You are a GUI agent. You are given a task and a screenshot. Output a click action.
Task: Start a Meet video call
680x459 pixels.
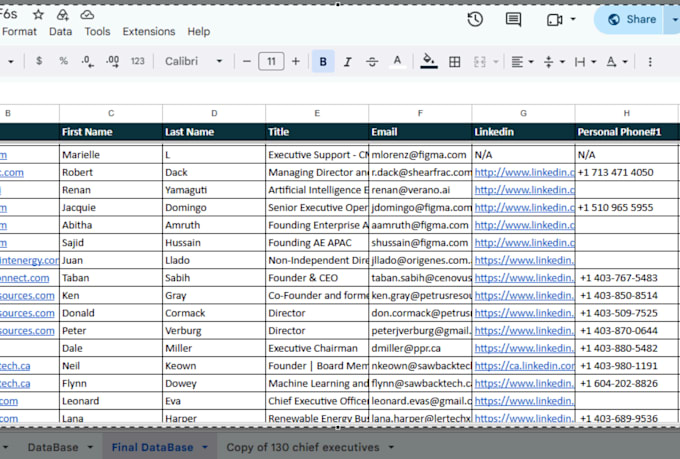coord(555,20)
